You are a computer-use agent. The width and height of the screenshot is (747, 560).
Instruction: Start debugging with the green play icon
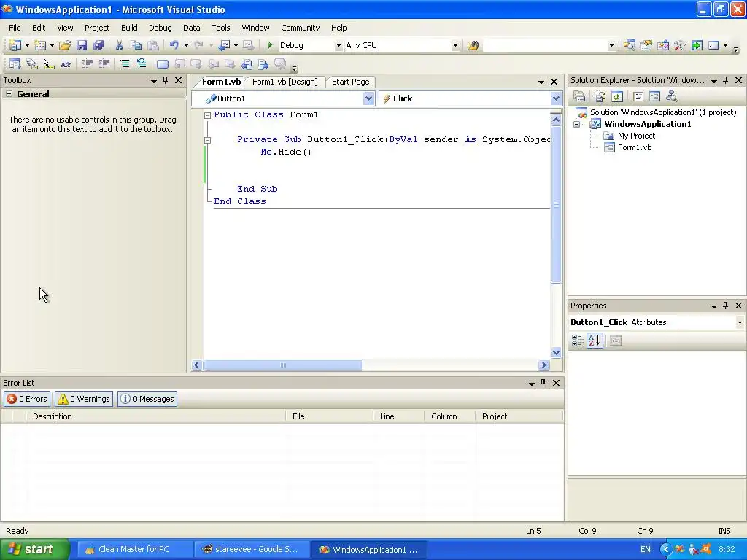click(x=270, y=45)
